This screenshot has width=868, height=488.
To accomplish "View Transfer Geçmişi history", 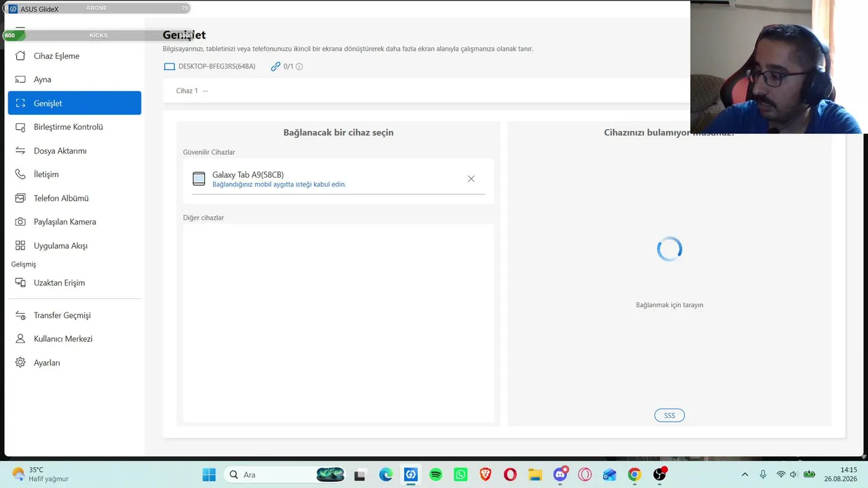I will (75, 315).
